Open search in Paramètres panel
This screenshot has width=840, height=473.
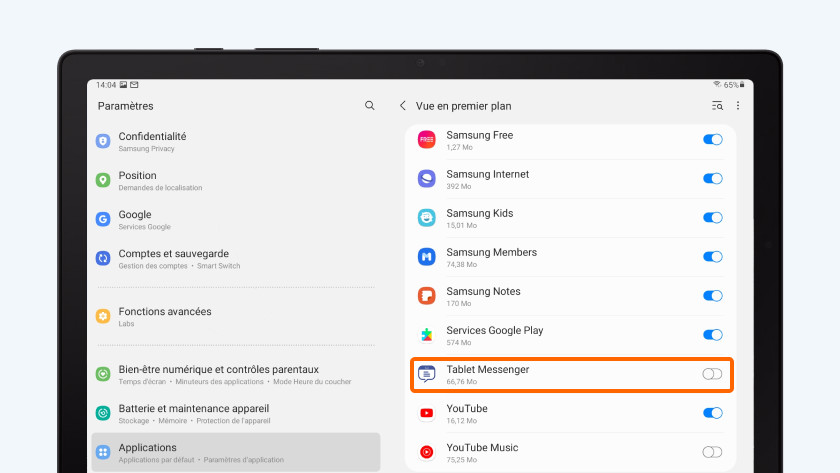coord(370,106)
